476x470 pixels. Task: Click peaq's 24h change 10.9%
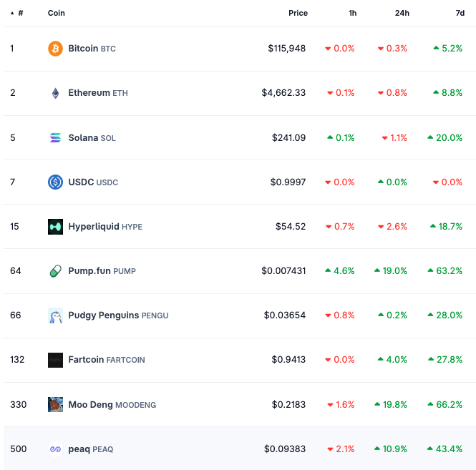(x=390, y=449)
